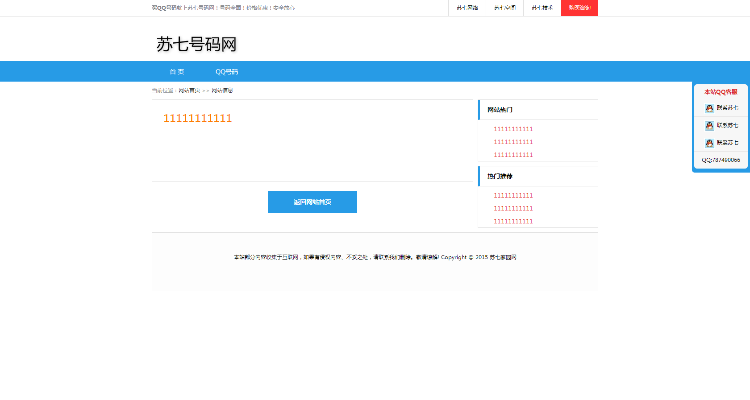
Task: Open second 1111111111 link under second sidebar heading
Action: [513, 209]
